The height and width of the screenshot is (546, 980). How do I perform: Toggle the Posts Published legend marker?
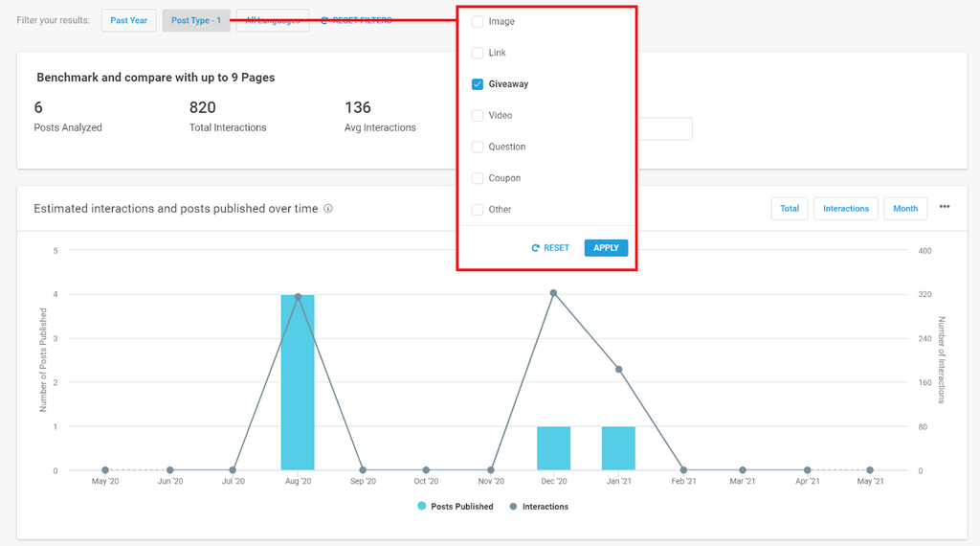[422, 506]
